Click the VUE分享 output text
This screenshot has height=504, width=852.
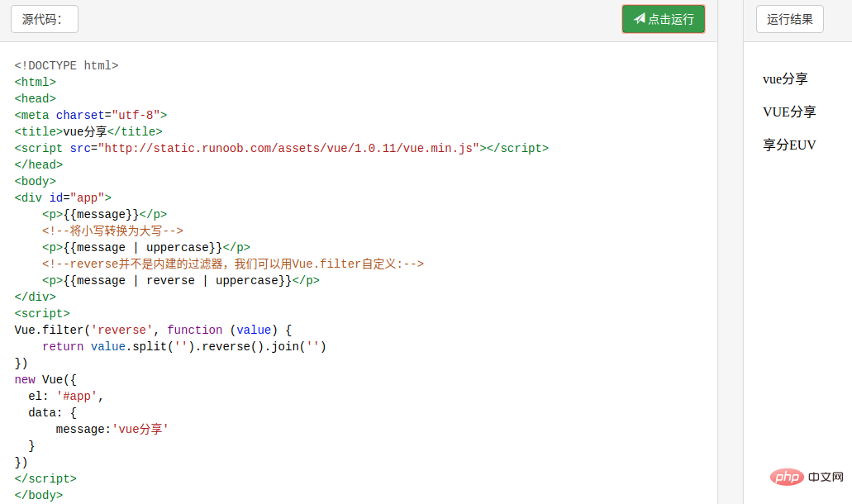789,112
